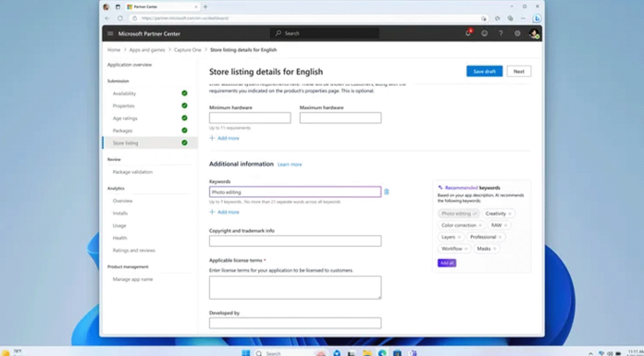Open the account avatar in Partner Center header

tap(534, 33)
